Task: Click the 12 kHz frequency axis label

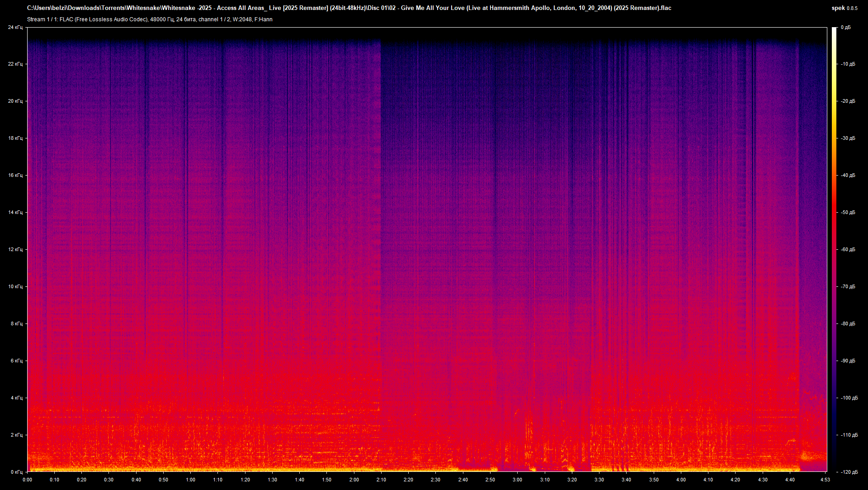Action: (x=15, y=249)
